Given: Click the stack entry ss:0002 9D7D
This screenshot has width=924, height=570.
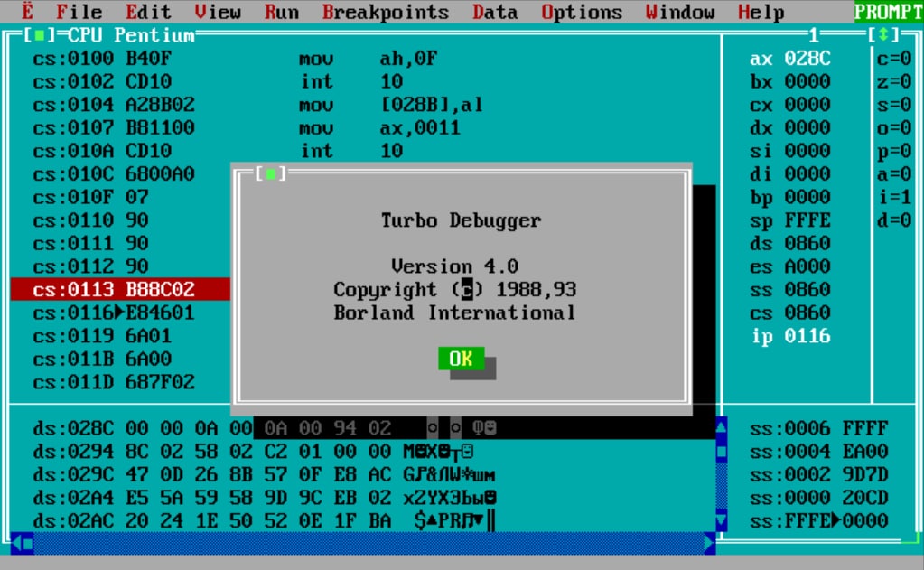Looking at the screenshot, I should 819,474.
